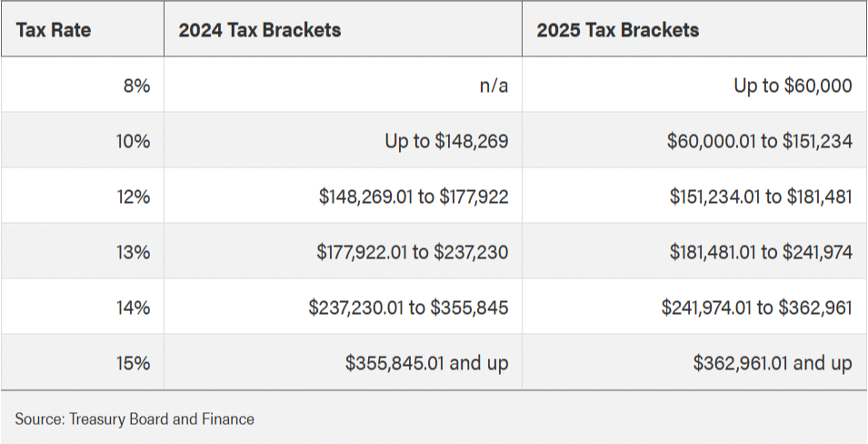Click the 14% tax rate cell
The width and height of the screenshot is (868, 444).
(133, 308)
